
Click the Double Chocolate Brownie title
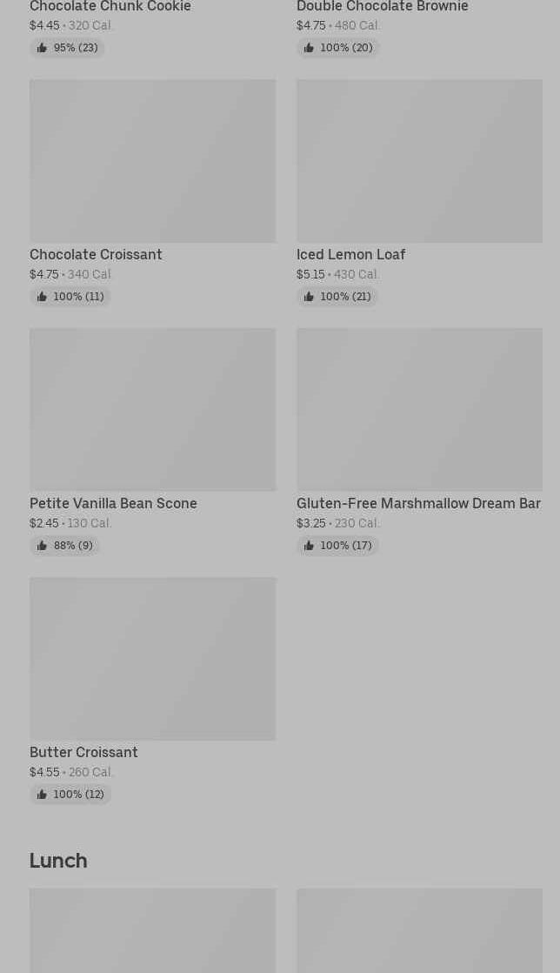point(382,7)
